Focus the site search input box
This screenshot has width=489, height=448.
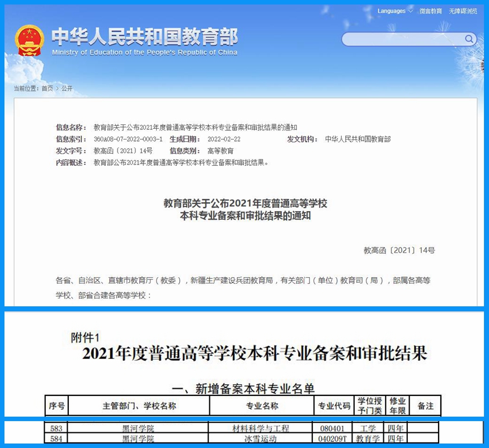click(x=403, y=39)
